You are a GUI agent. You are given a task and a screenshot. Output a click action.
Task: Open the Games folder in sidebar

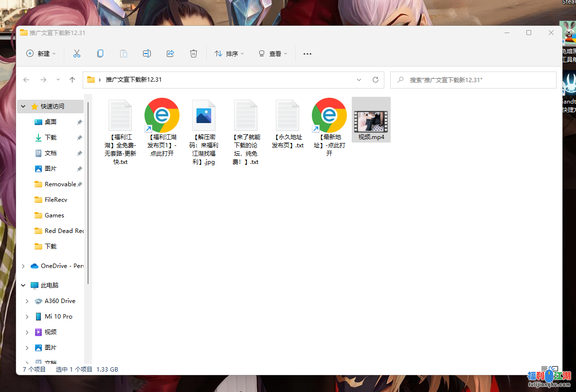54,215
